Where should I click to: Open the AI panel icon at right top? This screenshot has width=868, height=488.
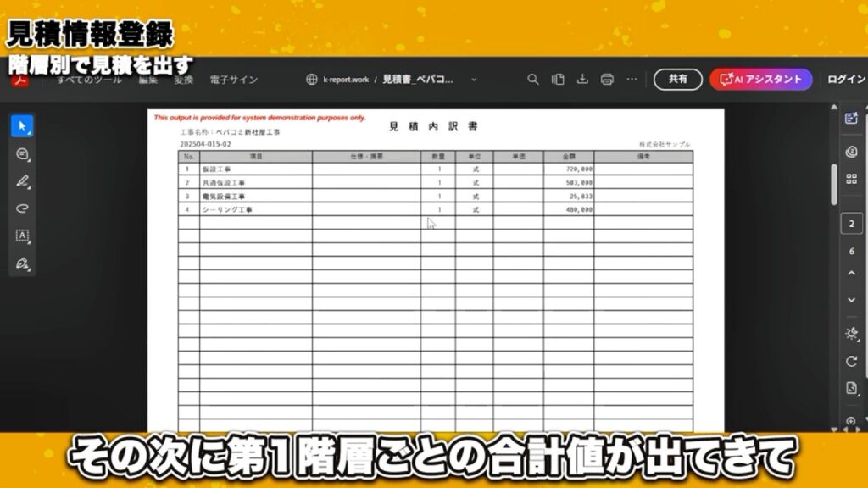click(x=851, y=118)
